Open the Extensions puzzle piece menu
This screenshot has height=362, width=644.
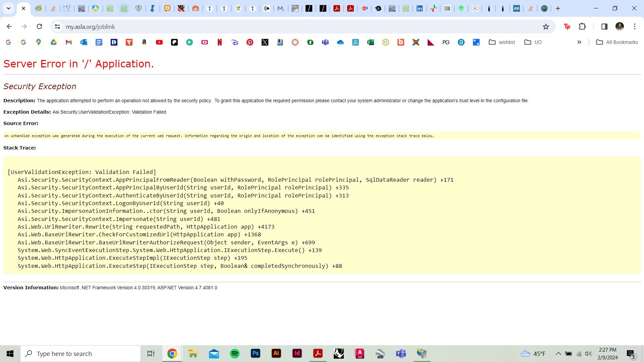[582, 26]
